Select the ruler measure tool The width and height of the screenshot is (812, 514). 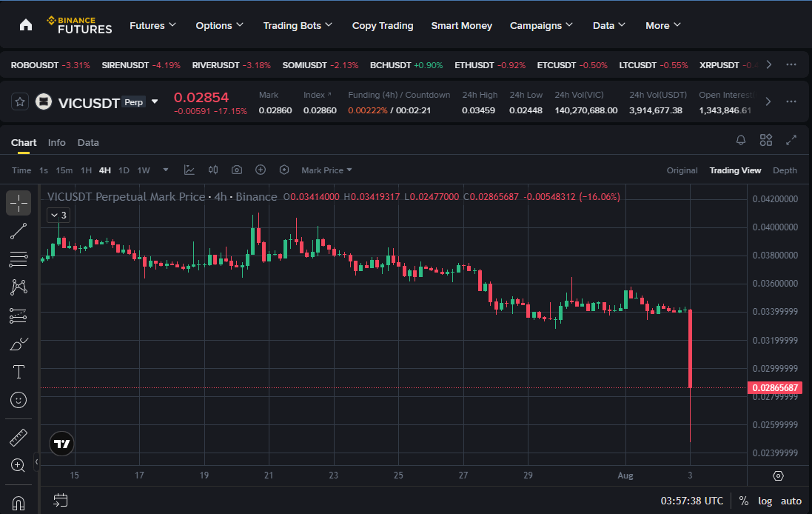[x=19, y=437]
